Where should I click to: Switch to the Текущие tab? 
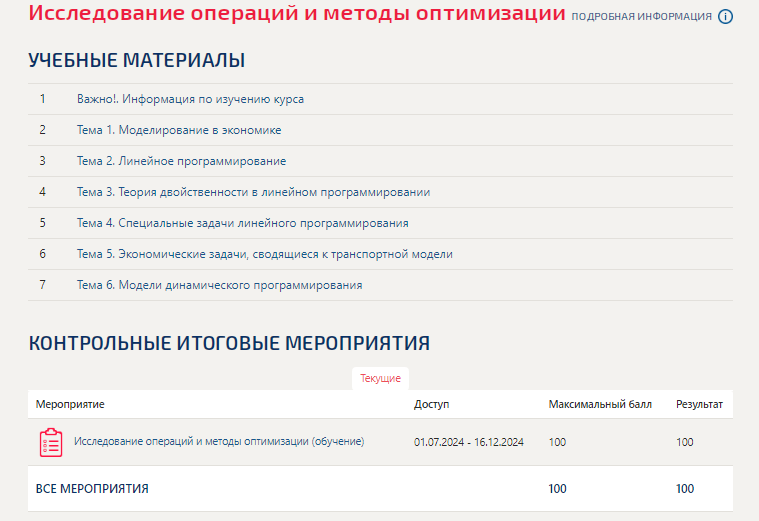(380, 379)
